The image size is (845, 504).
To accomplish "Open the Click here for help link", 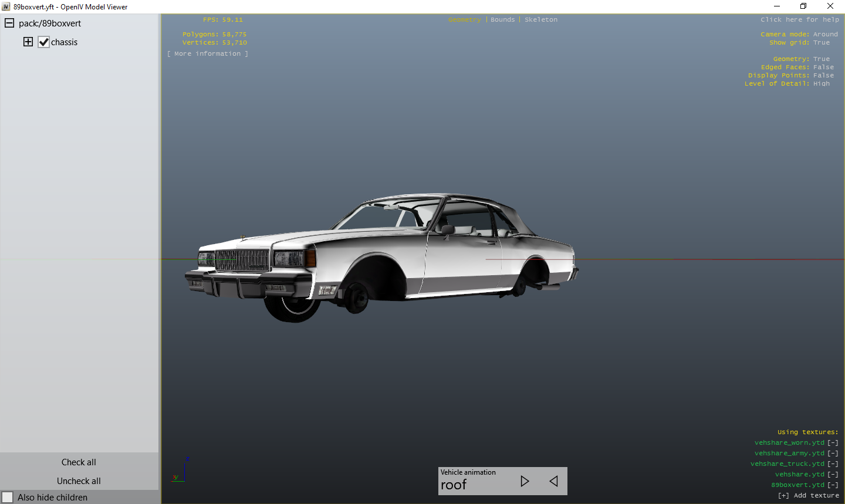I will pyautogui.click(x=800, y=20).
